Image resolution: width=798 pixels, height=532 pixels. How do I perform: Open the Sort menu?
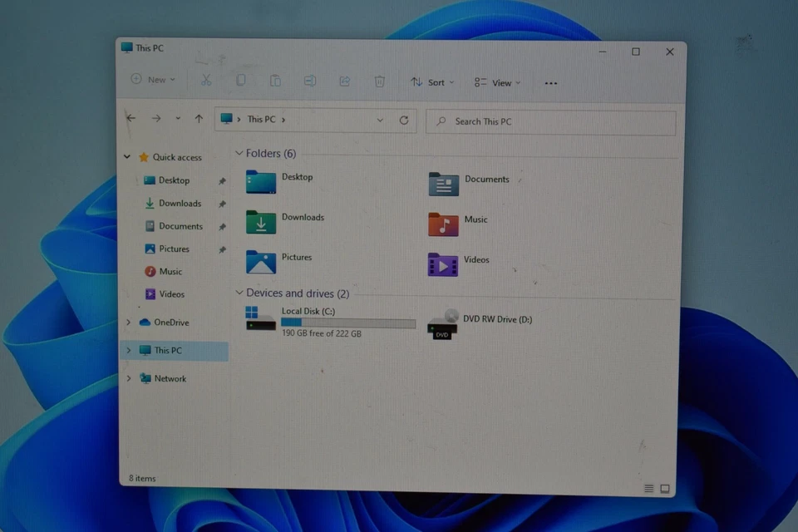click(432, 82)
